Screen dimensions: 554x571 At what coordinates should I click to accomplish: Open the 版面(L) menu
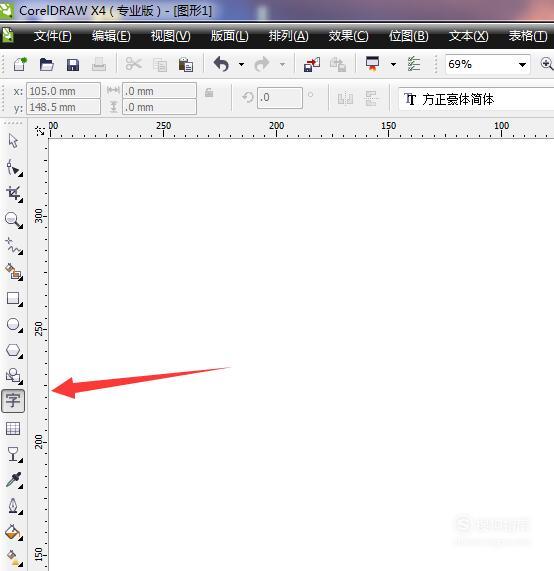pyautogui.click(x=229, y=36)
